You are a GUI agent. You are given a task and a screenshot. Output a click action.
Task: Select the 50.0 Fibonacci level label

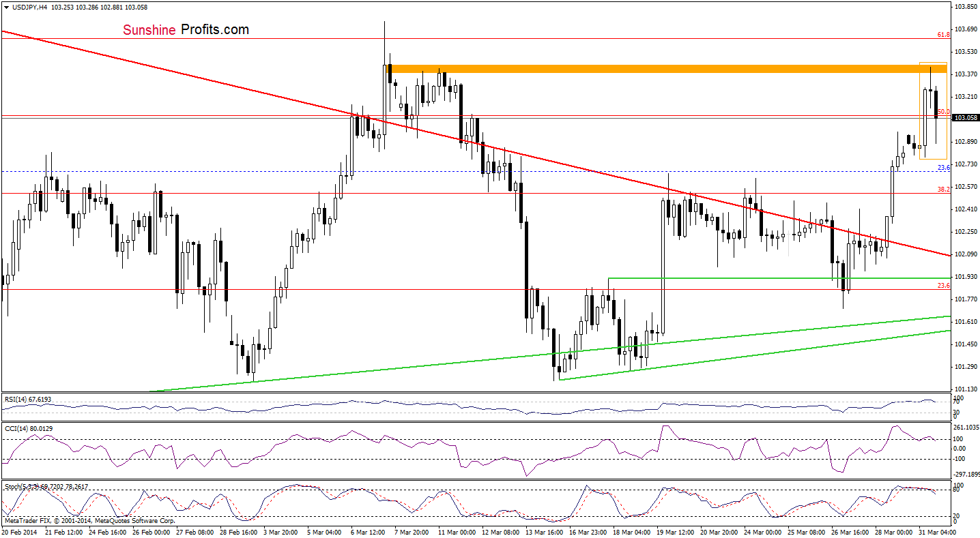pyautogui.click(x=944, y=112)
